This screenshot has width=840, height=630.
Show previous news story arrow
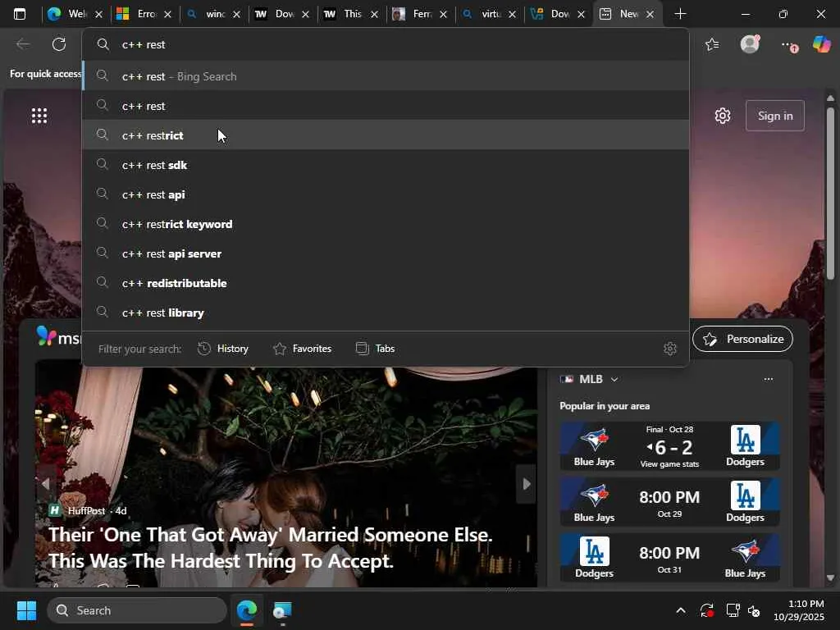coord(46,484)
